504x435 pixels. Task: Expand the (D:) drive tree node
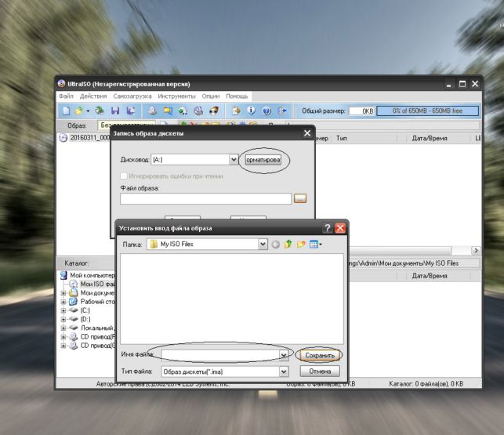tap(63, 319)
